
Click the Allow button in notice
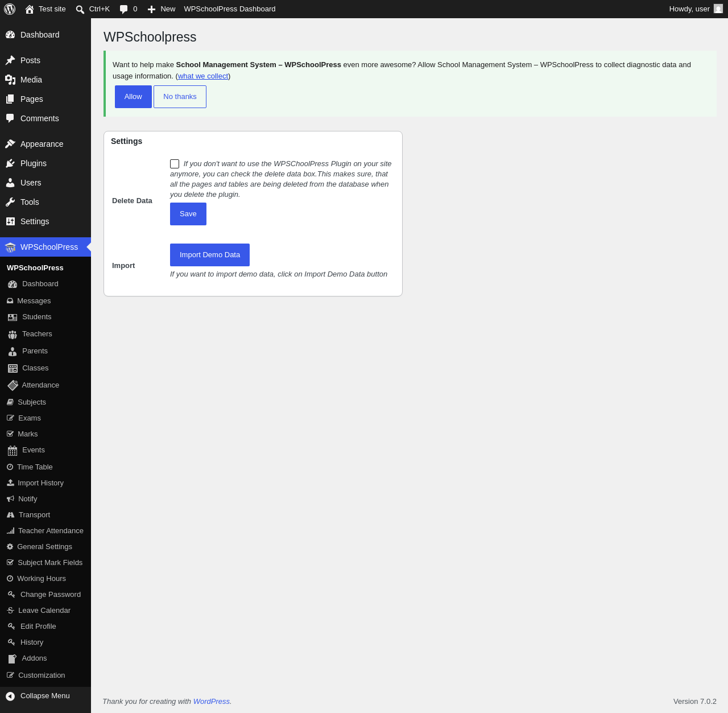(x=133, y=97)
